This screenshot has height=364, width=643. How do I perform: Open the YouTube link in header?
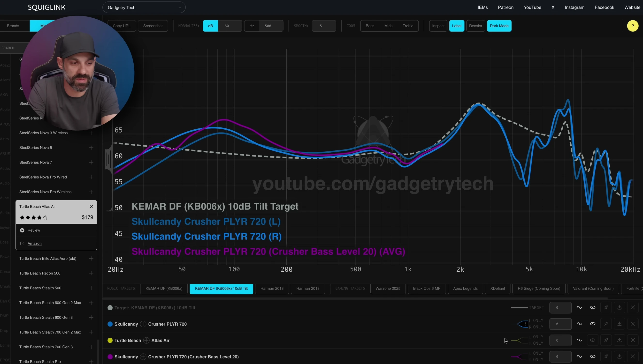pos(532,7)
